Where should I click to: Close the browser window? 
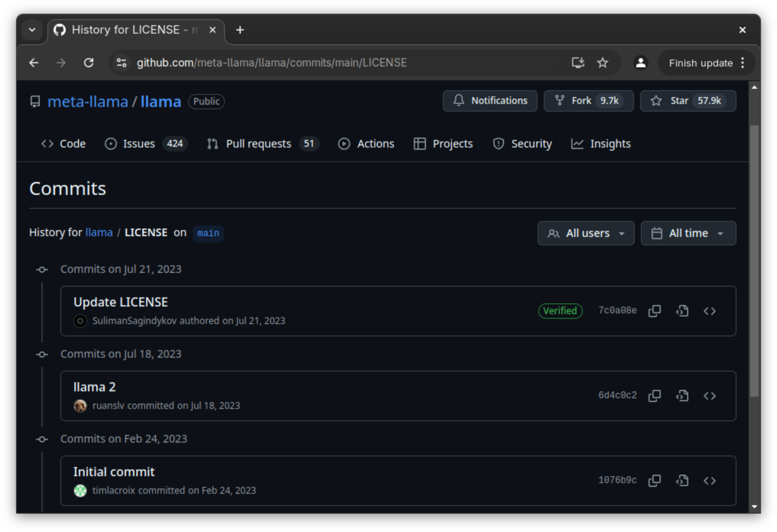pyautogui.click(x=742, y=30)
